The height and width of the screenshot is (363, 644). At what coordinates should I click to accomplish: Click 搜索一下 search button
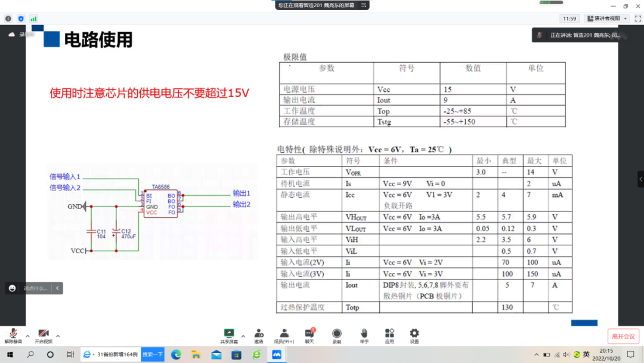[x=153, y=355]
